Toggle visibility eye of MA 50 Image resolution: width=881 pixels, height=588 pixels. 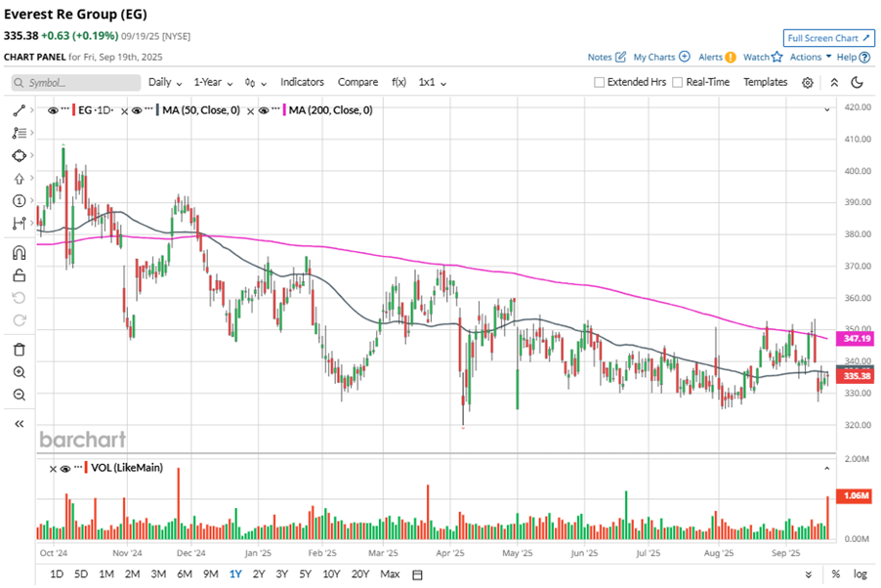click(137, 110)
